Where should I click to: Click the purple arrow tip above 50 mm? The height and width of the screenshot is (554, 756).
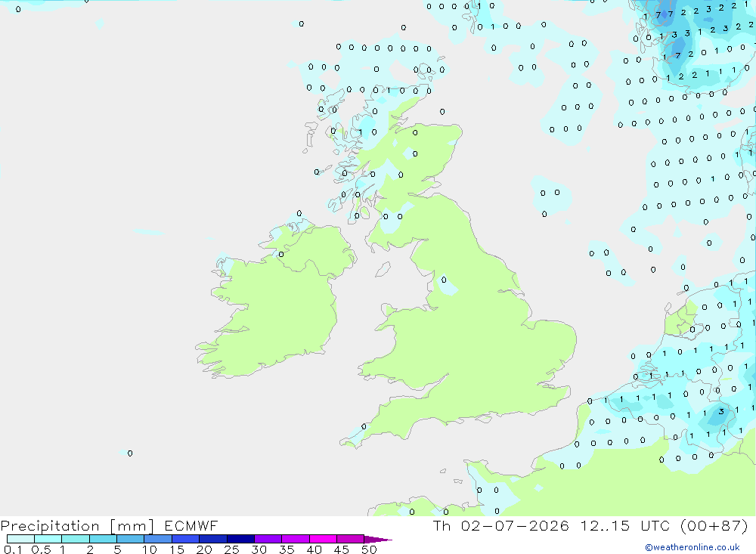click(378, 539)
